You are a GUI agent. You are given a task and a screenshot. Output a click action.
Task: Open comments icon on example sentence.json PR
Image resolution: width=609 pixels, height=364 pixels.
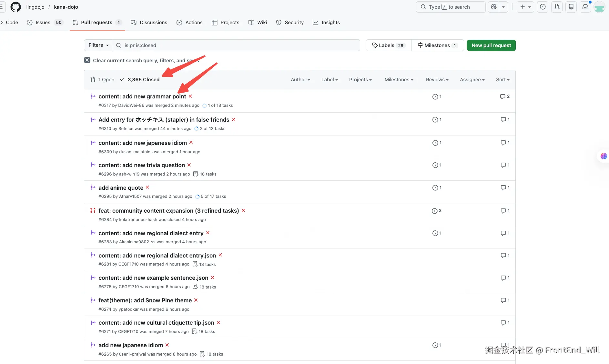click(505, 278)
